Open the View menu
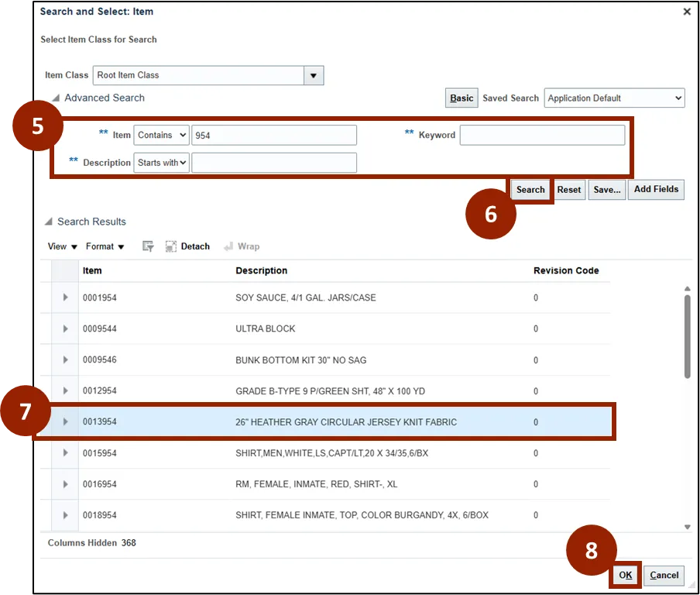Screen dimensions: 700x595 pyautogui.click(x=63, y=246)
